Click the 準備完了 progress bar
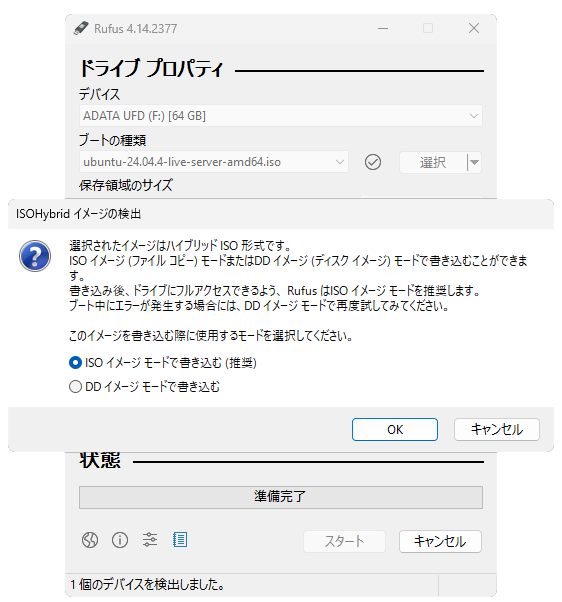The width and height of the screenshot is (562, 602). pos(281,497)
